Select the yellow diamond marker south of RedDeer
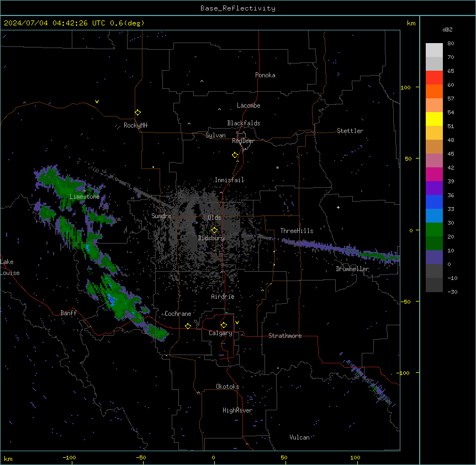 (x=235, y=155)
